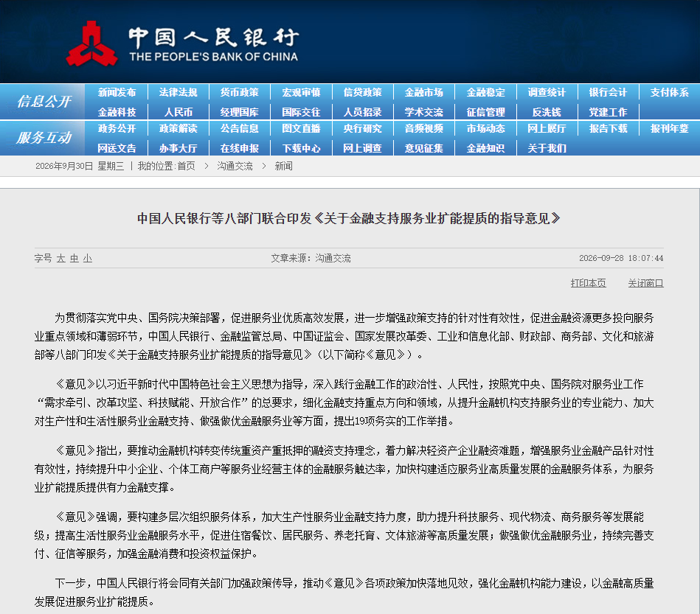The width and height of the screenshot is (700, 614).
Task: Select 反洗钱 navigation link
Action: pyautogui.click(x=547, y=112)
